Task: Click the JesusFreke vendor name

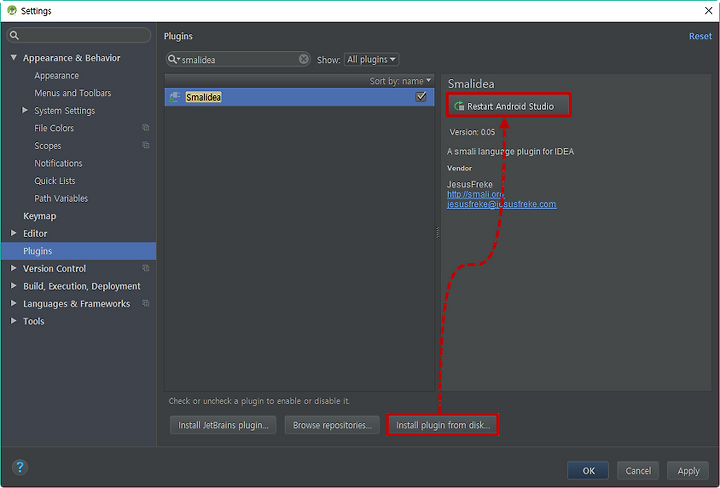Action: point(469,184)
